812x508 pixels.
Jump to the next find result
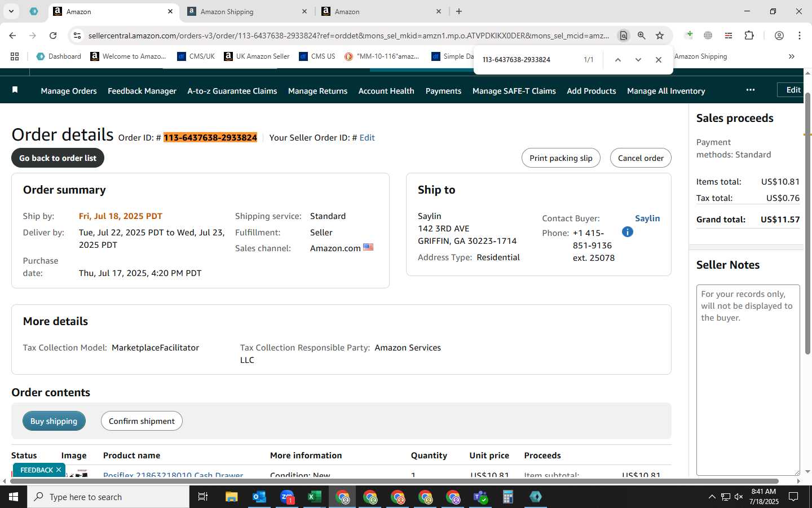point(638,60)
